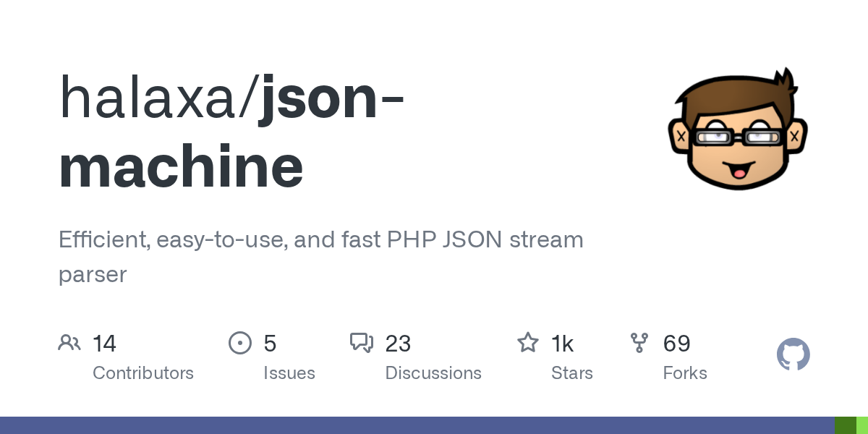
Task: Click the 14 contributors count
Action: [105, 343]
